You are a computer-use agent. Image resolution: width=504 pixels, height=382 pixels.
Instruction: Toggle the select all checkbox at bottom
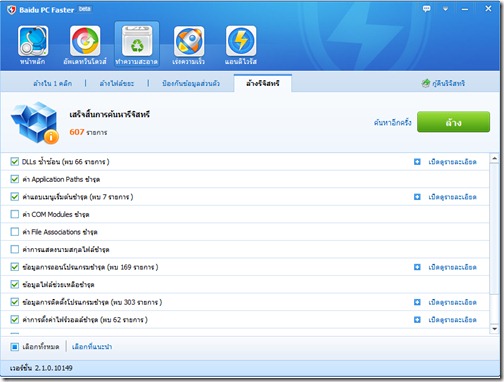click(x=14, y=347)
